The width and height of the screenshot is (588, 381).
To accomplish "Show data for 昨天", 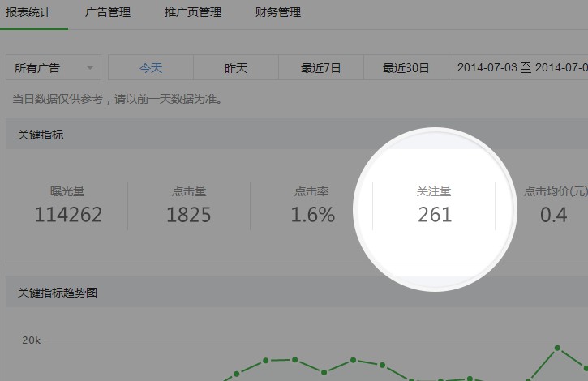I will pos(236,68).
